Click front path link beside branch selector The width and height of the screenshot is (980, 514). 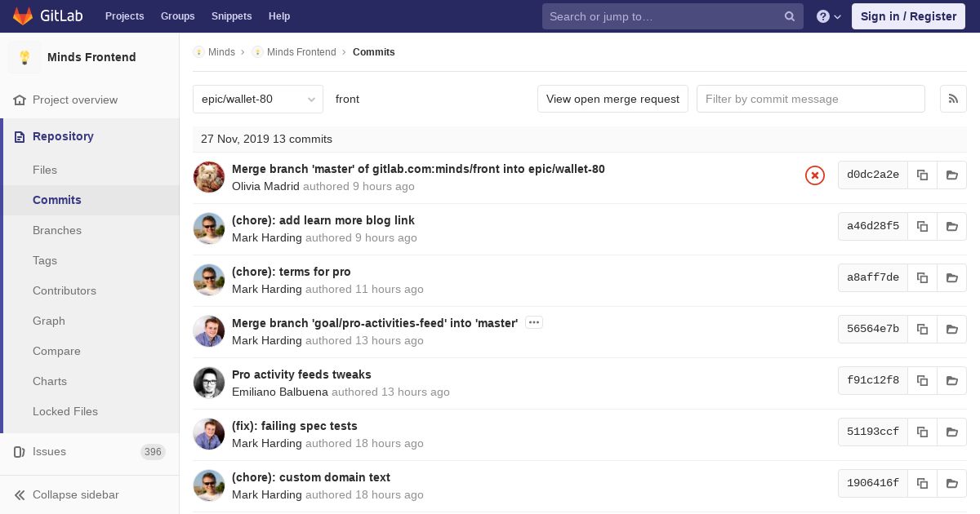point(347,99)
